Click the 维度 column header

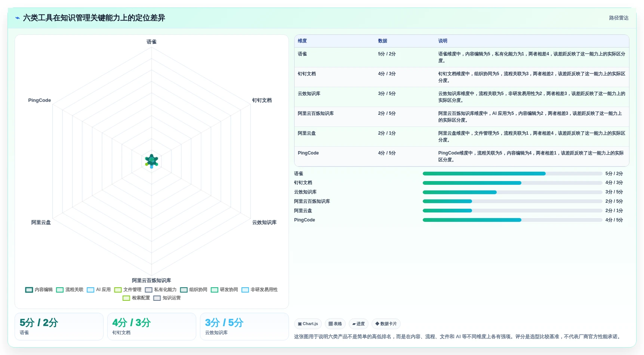(x=302, y=41)
